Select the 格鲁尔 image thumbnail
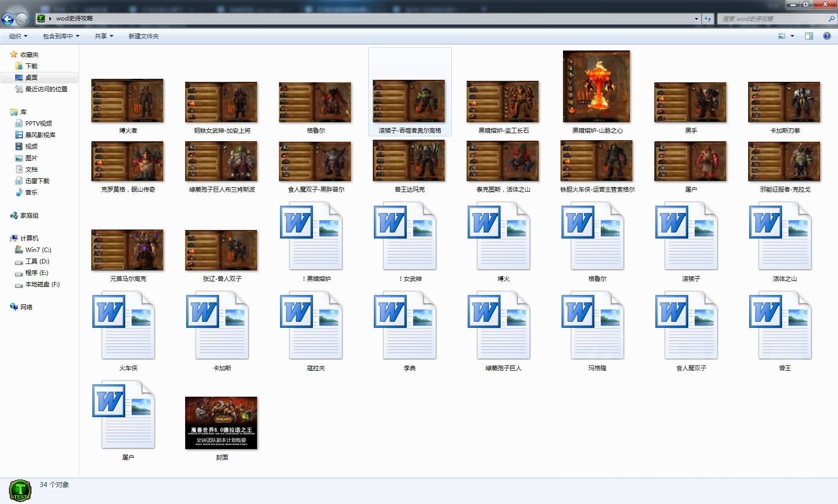The image size is (838, 504). (315, 102)
